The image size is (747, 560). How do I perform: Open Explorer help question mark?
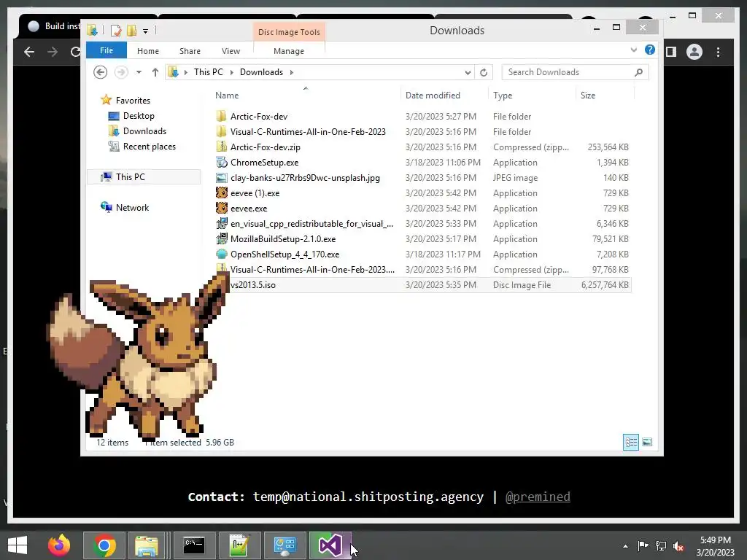coord(650,50)
